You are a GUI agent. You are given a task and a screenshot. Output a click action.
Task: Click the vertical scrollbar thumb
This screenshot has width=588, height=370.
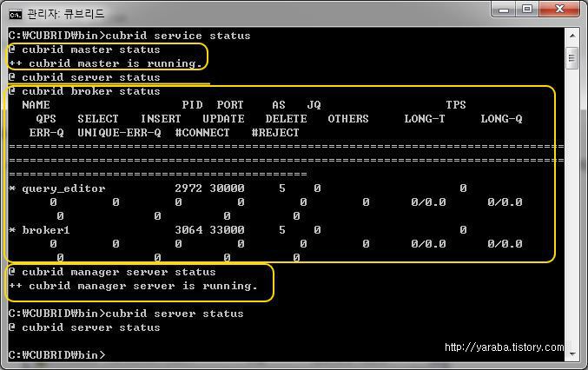(x=571, y=58)
